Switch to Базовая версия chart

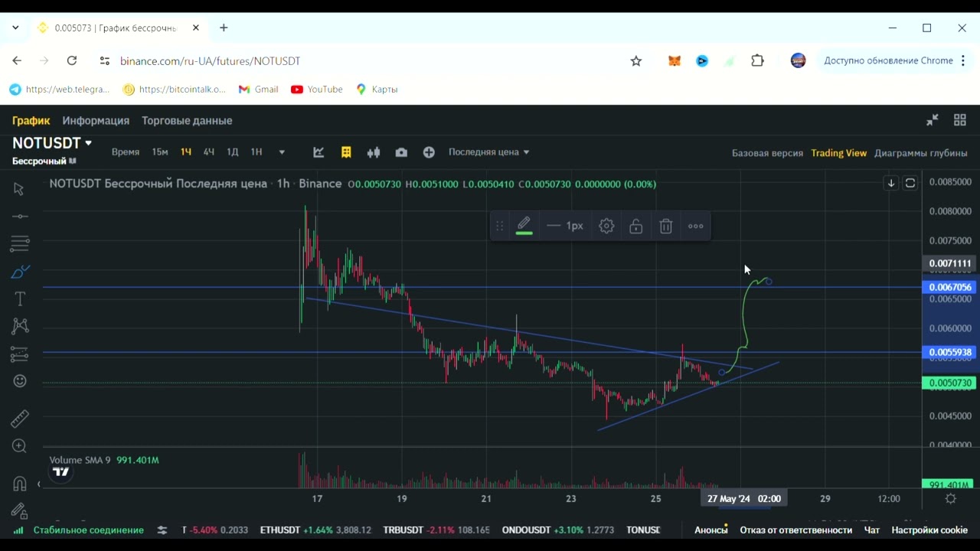pos(767,153)
